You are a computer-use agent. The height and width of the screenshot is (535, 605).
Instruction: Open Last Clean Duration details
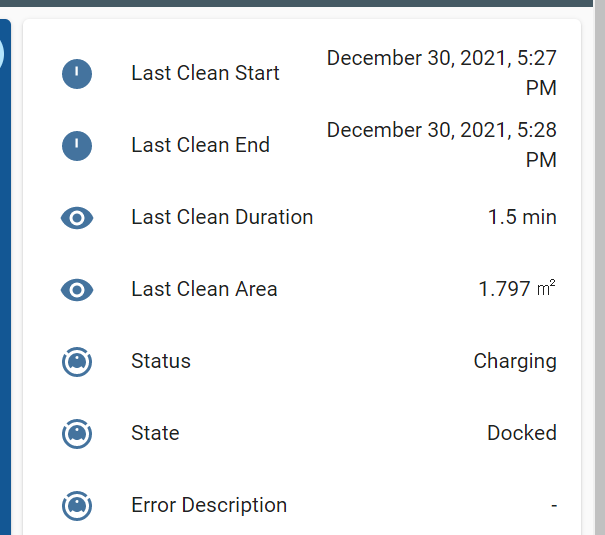(222, 217)
